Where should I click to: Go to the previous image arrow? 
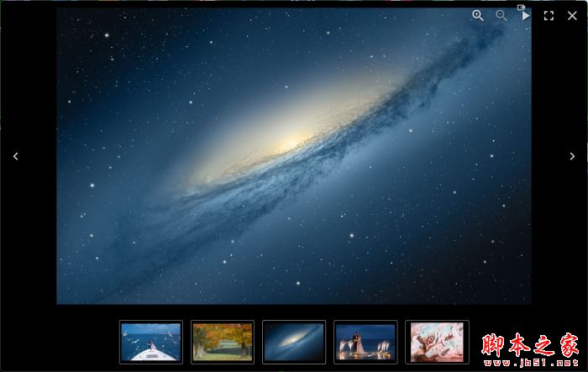point(15,156)
